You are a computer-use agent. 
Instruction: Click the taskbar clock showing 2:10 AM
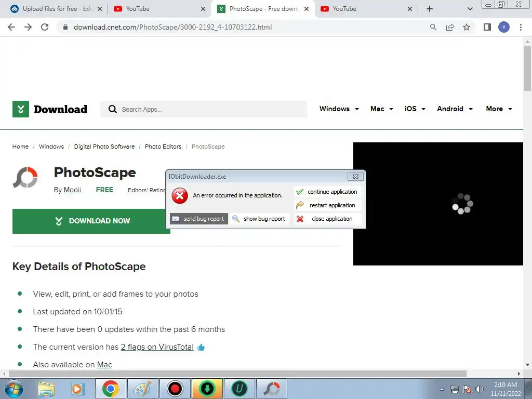tap(506, 389)
